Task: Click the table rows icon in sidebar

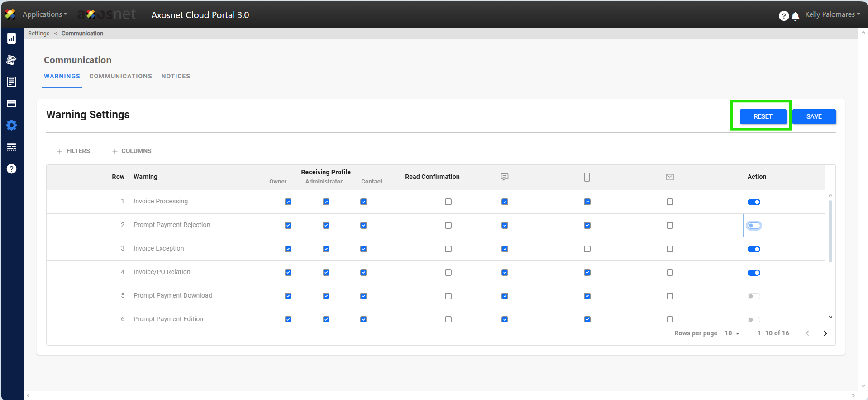Action: click(12, 147)
